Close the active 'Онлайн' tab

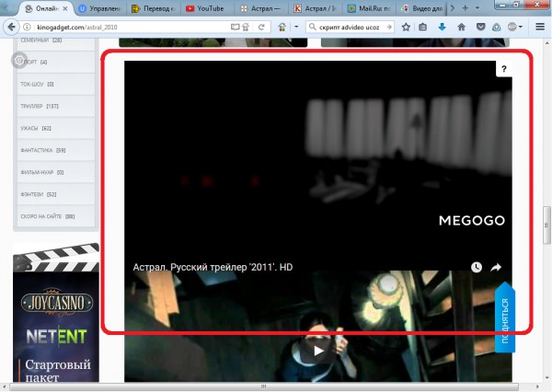(65, 9)
